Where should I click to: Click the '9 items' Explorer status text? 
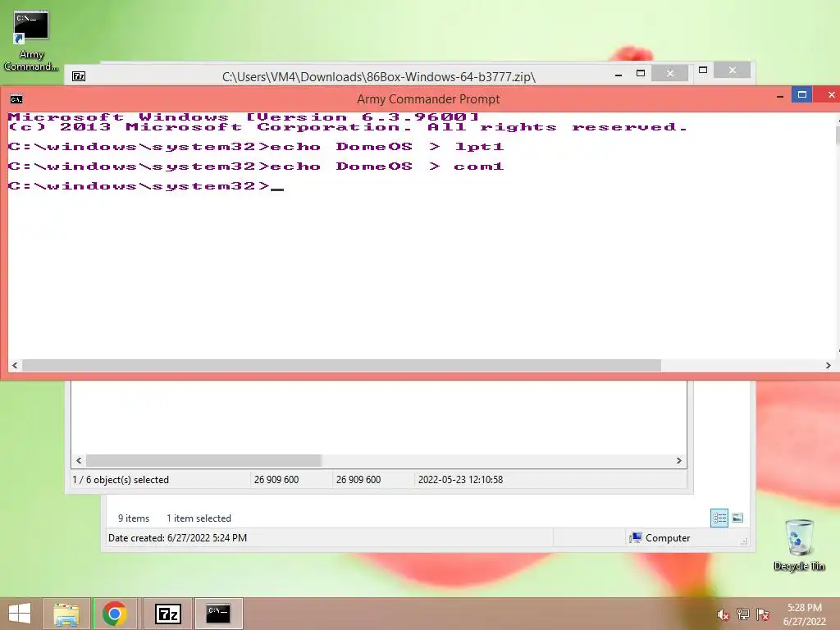click(134, 518)
